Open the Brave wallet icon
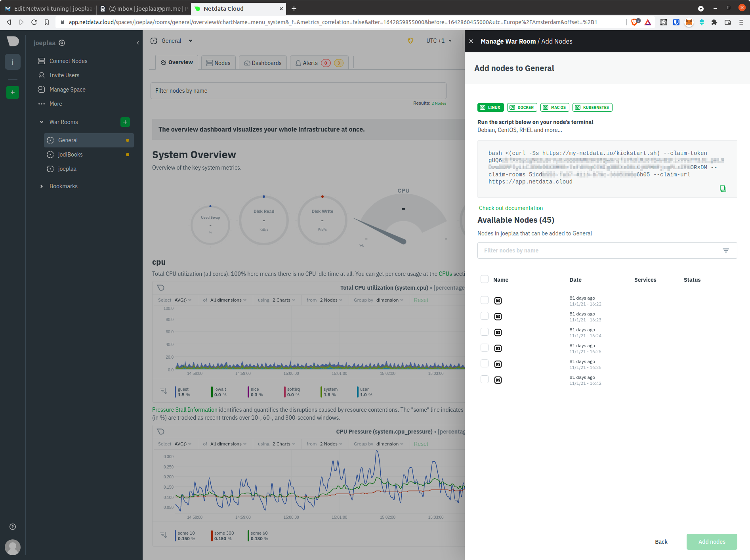This screenshot has width=750, height=560. 728,22
